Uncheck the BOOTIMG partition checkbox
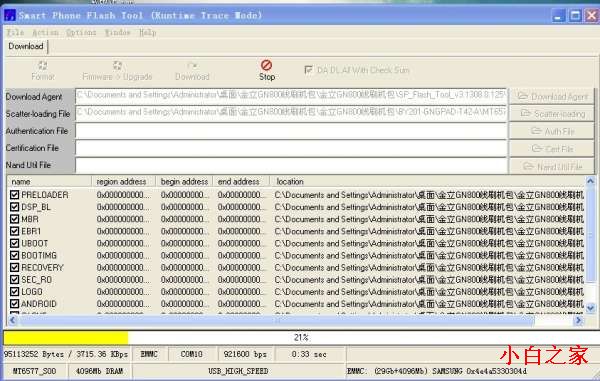 pyautogui.click(x=15, y=255)
